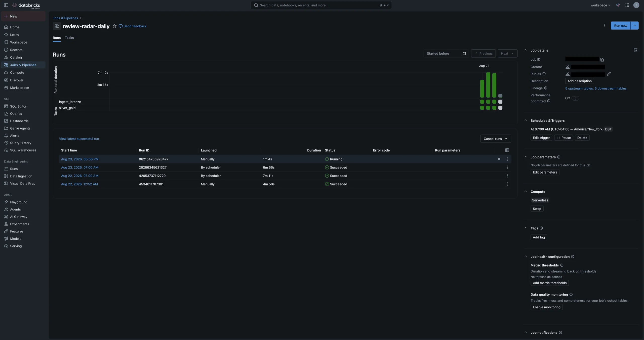This screenshot has width=644, height=340.
Task: Switch to the Tasks tab
Action: [x=69, y=38]
